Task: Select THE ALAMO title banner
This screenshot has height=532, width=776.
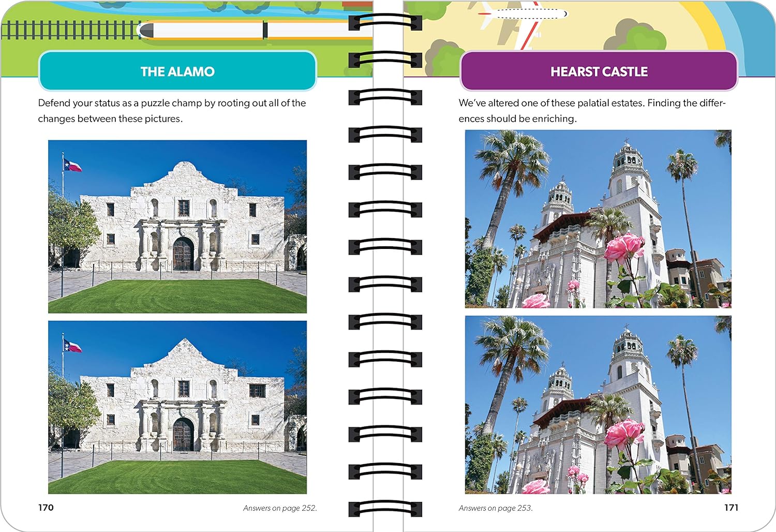Action: click(x=177, y=71)
